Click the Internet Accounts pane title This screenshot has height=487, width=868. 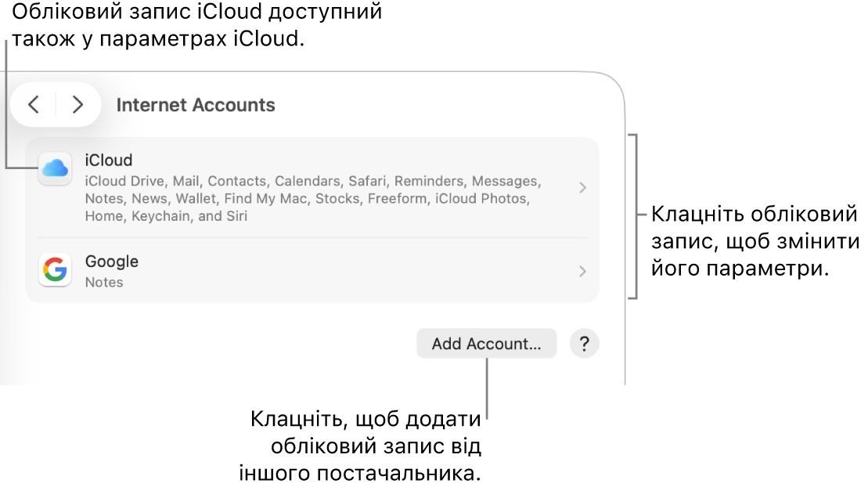tap(196, 105)
